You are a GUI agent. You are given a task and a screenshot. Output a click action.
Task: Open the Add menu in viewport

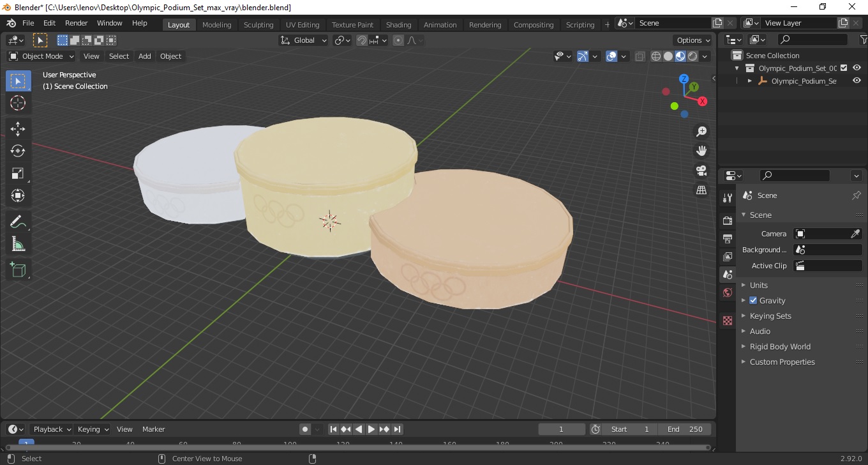tap(145, 56)
